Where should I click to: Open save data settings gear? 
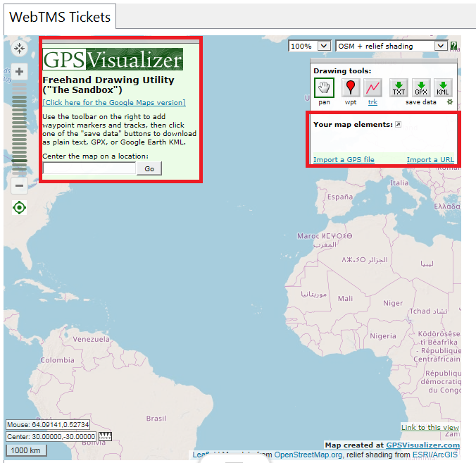coord(449,101)
